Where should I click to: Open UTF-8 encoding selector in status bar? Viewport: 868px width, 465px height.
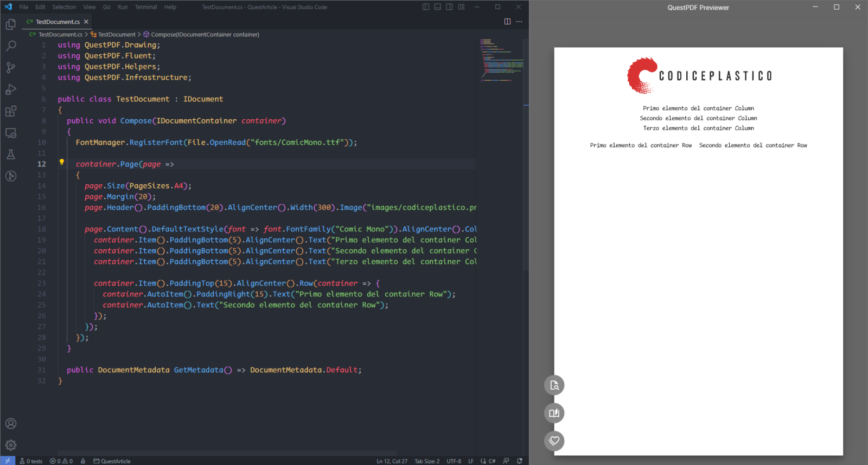pyautogui.click(x=454, y=461)
